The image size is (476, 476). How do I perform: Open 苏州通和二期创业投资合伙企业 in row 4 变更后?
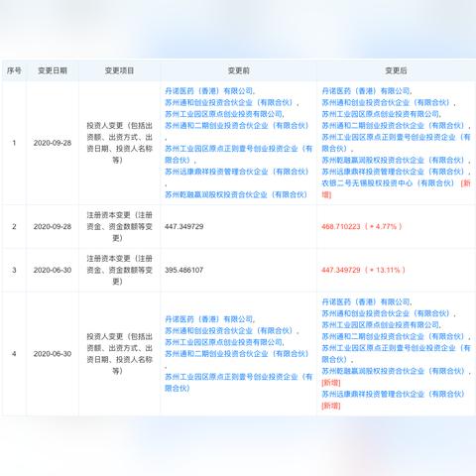(x=393, y=337)
